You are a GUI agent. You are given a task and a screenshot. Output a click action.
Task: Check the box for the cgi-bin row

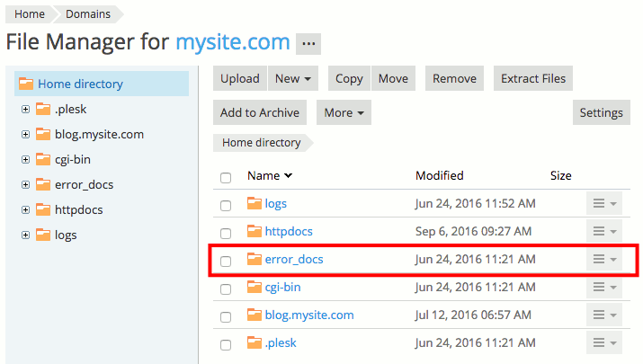[226, 289]
